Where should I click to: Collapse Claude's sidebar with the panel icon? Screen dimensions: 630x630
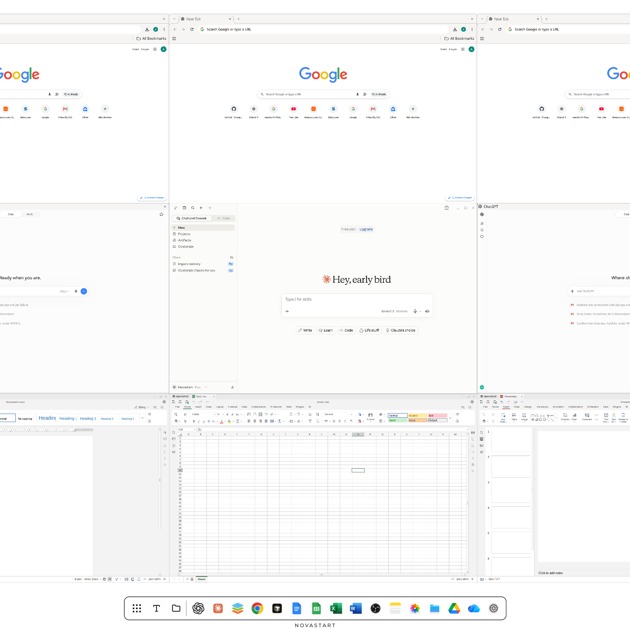(x=184, y=208)
